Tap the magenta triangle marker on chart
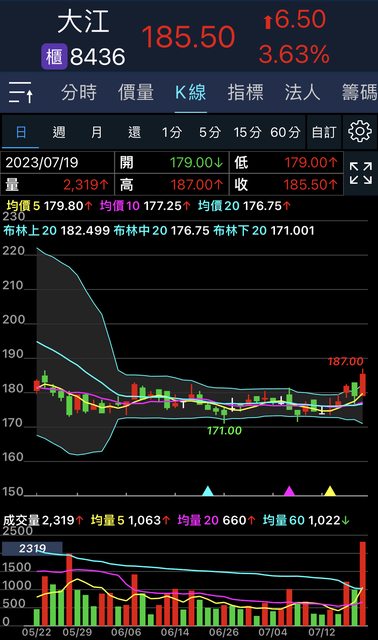 coord(289,491)
